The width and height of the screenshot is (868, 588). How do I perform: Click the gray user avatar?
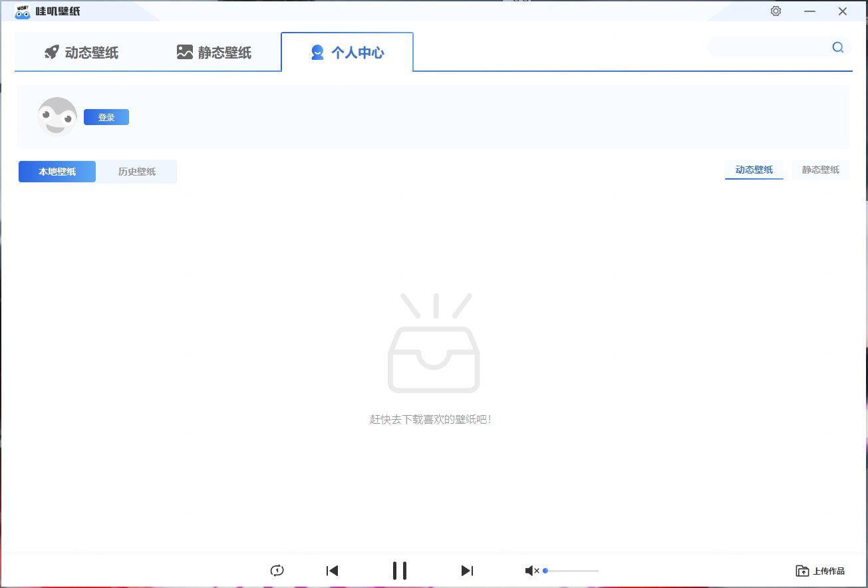pos(57,116)
